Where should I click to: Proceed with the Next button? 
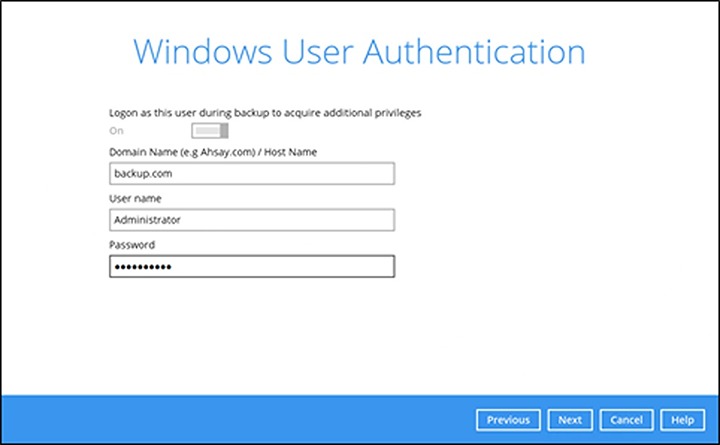click(x=570, y=420)
